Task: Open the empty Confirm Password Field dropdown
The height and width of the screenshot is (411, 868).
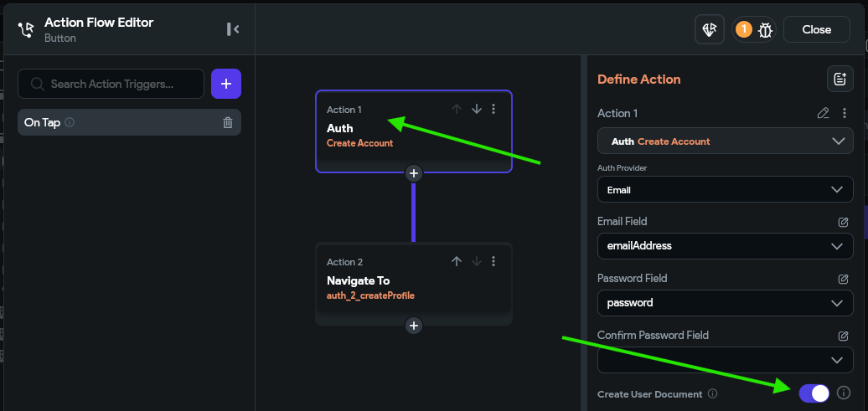Action: tap(726, 360)
